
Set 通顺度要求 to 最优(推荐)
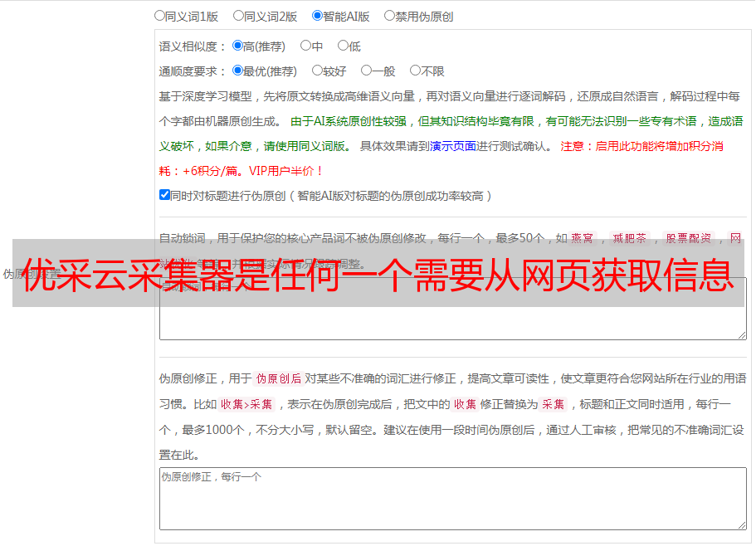coord(237,71)
